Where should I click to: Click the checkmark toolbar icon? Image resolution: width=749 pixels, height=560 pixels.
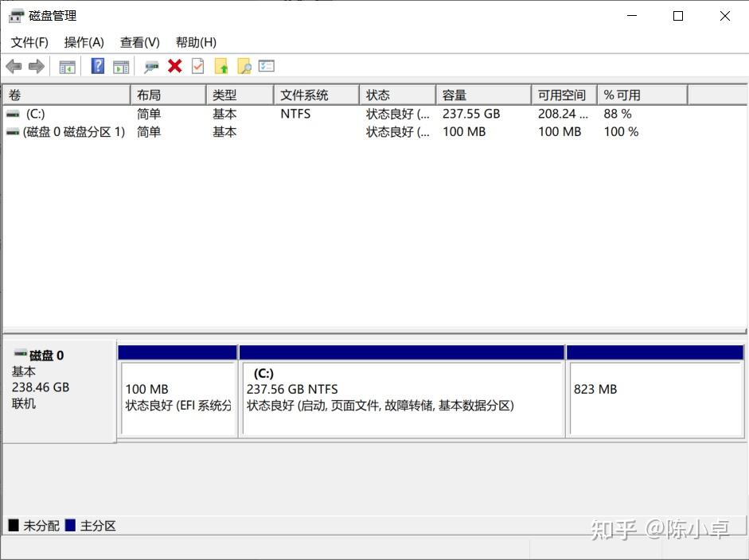(x=197, y=66)
